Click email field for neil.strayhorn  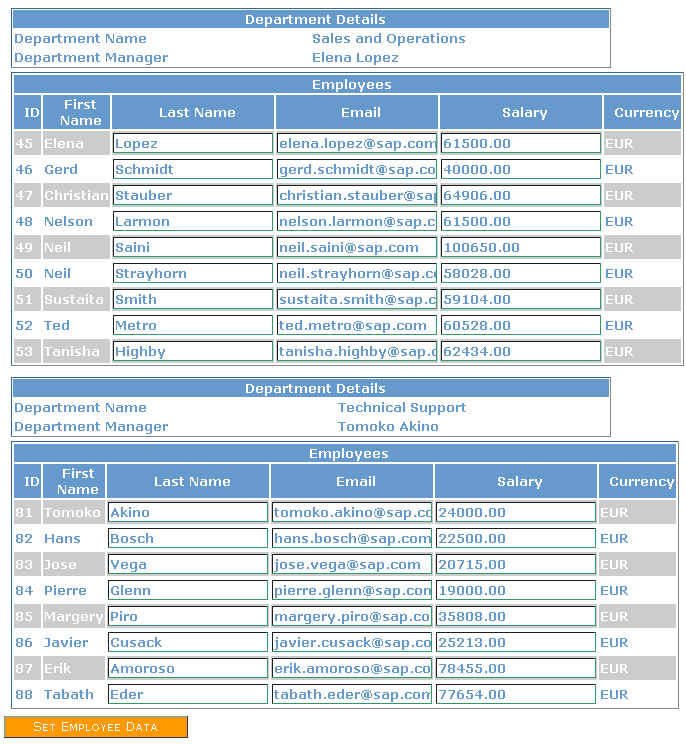[357, 274]
